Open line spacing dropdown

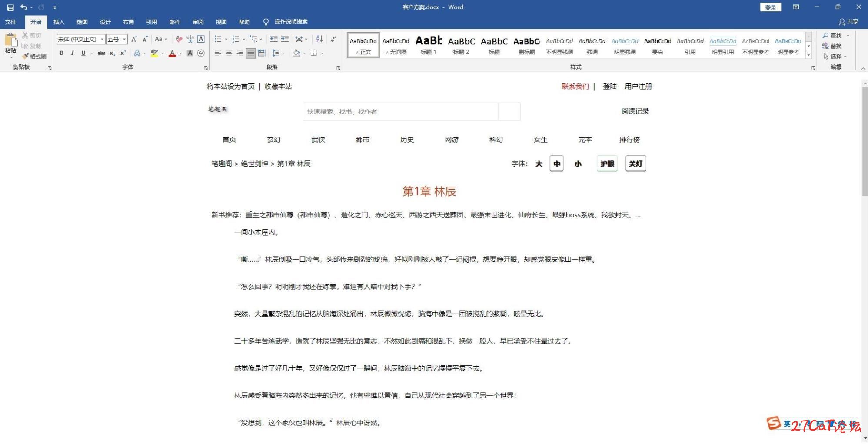(x=277, y=53)
